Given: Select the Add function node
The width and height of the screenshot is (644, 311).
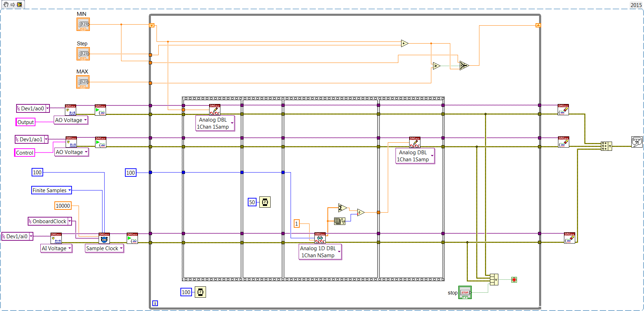Looking at the screenshot, I should 405,43.
